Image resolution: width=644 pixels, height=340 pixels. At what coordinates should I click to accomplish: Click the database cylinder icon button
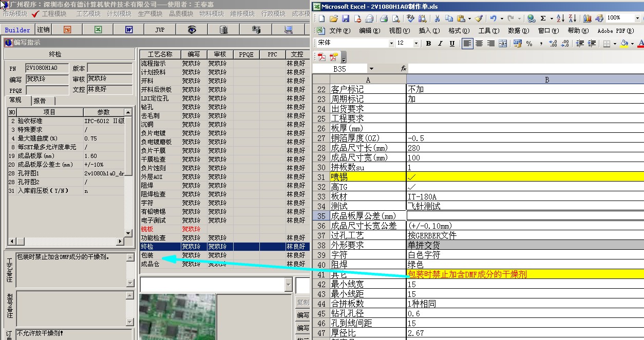pyautogui.click(x=223, y=30)
